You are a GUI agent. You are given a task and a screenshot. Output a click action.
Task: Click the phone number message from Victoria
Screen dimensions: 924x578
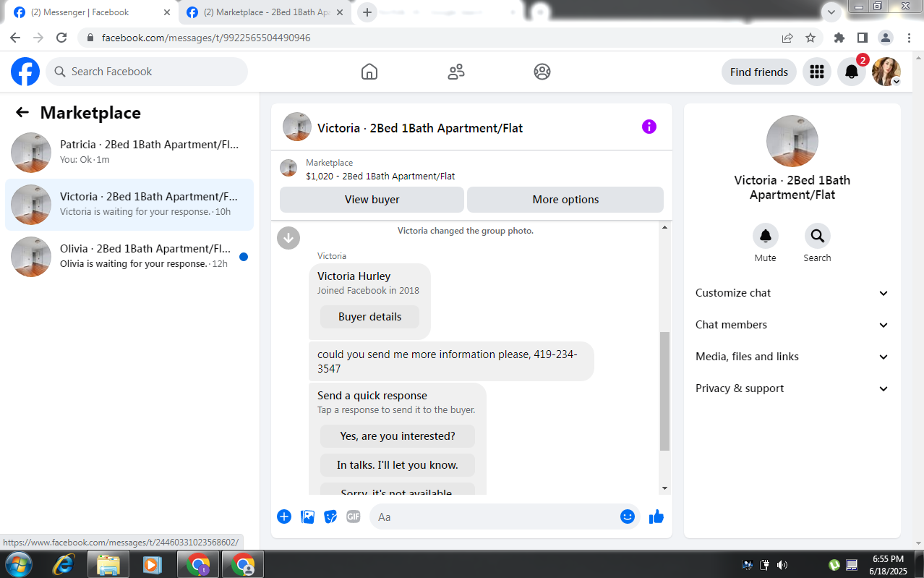click(451, 361)
